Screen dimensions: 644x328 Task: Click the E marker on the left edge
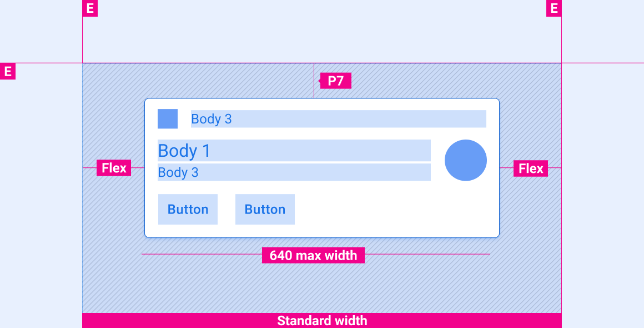coord(8,72)
